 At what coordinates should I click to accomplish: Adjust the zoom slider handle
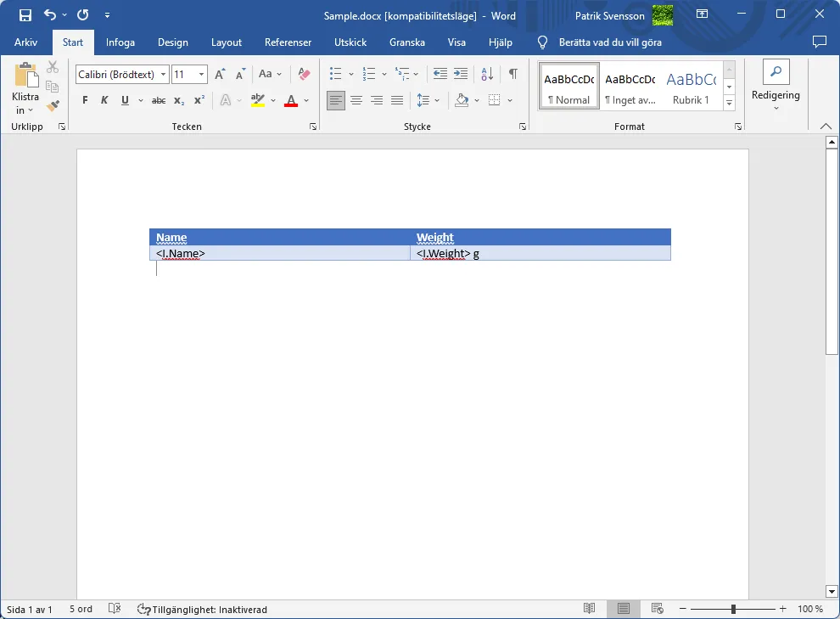[x=733, y=609]
